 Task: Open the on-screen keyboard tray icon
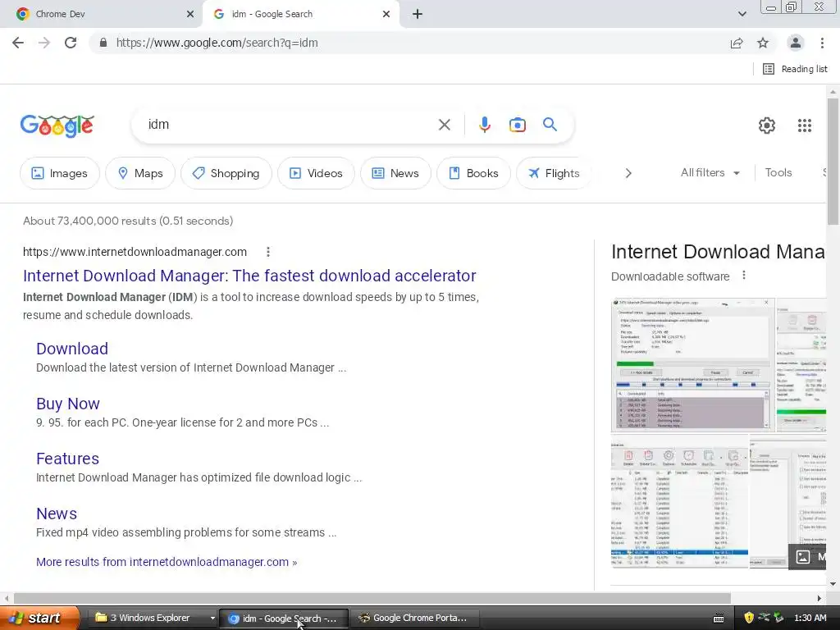(x=719, y=619)
